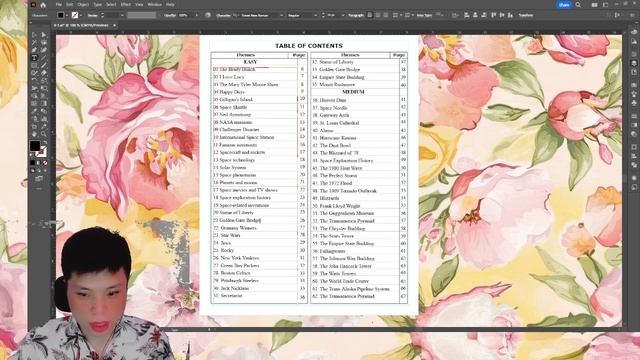The image size is (640, 360).
Task: Toggle paragraph align left in control bar
Action: tap(370, 16)
